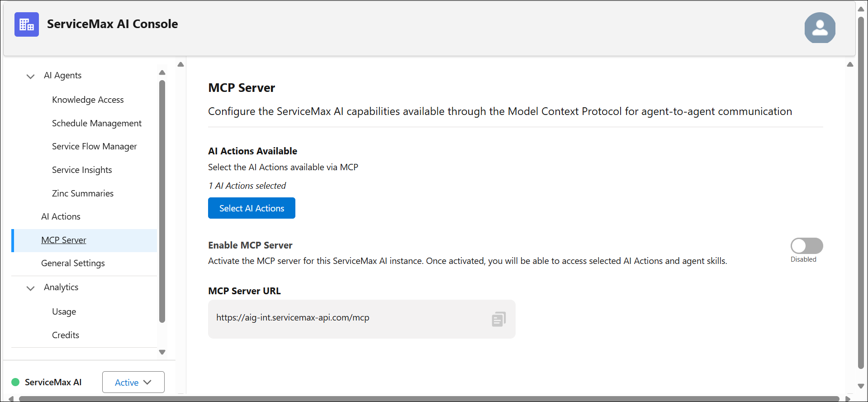
Task: Click the MCP server URL field
Action: tap(361, 319)
